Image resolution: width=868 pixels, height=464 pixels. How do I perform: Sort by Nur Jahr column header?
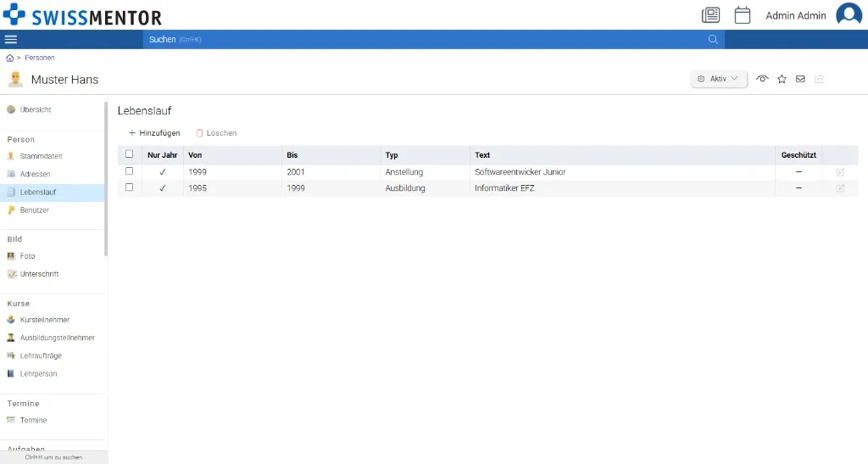tap(162, 155)
